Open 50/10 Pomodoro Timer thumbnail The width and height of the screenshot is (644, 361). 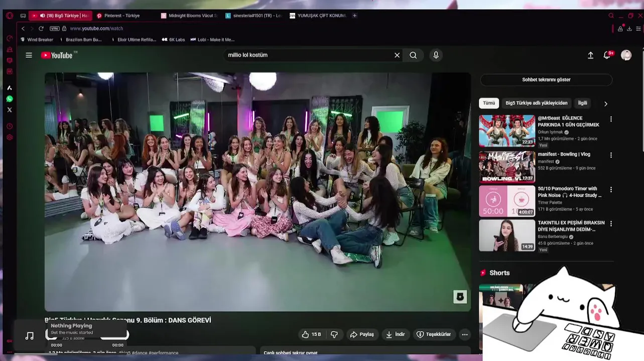pos(507,201)
